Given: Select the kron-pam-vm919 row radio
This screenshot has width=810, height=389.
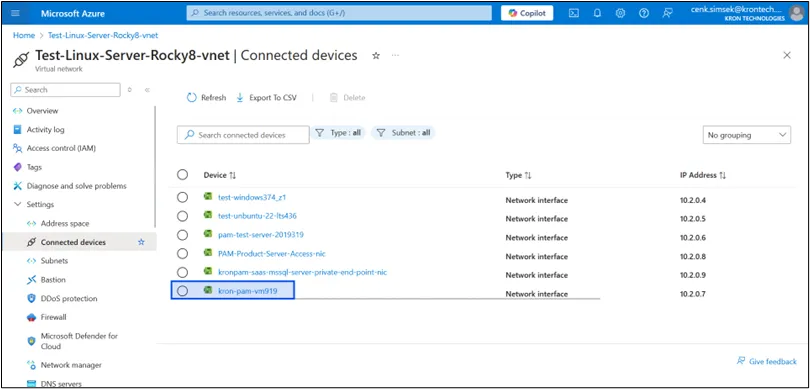Looking at the screenshot, I should pyautogui.click(x=182, y=291).
